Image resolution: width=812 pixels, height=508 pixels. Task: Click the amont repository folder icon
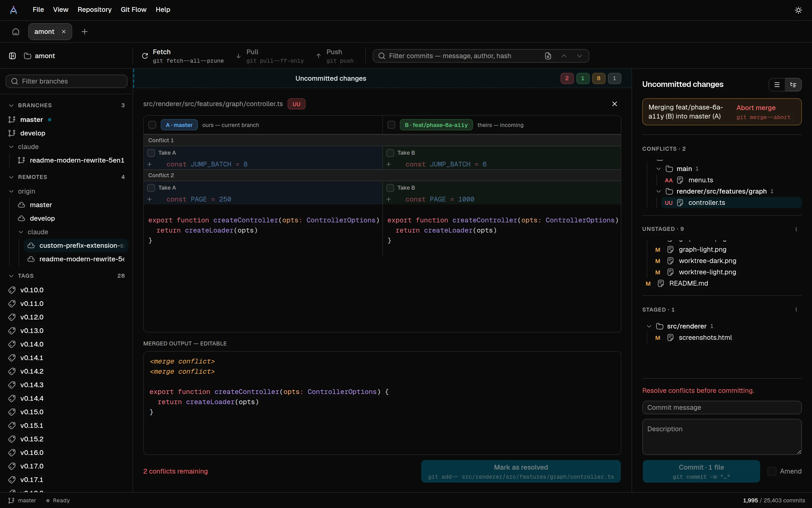(28, 56)
